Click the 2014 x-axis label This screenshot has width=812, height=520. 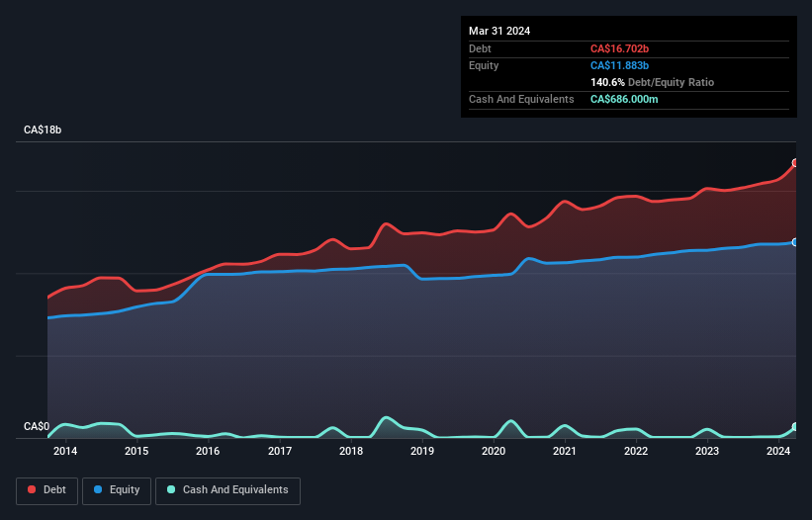(x=65, y=451)
